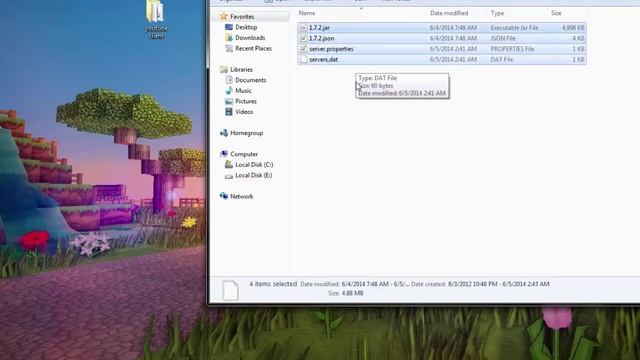Select the server.properties file name
This screenshot has height=360, width=640.
click(x=331, y=49)
